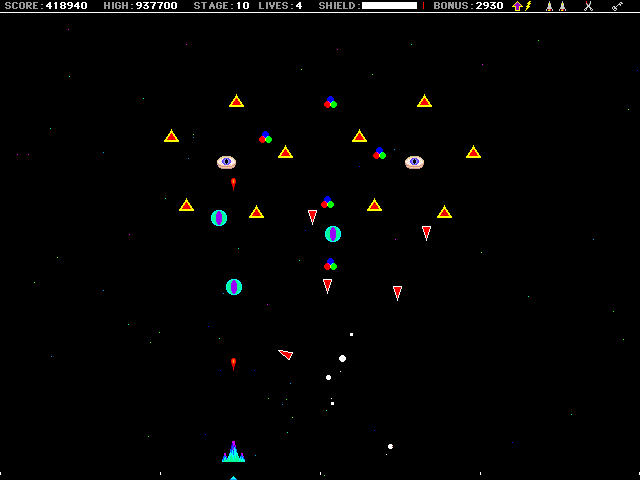The image size is (640, 480).
Task: Click the red marker after the shield bar
Action: pos(423,6)
